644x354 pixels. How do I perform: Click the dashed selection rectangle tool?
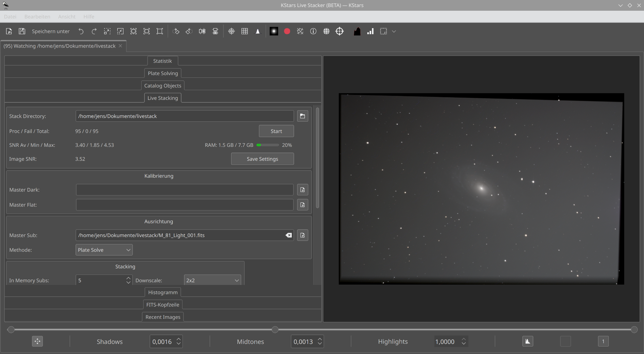click(x=383, y=31)
